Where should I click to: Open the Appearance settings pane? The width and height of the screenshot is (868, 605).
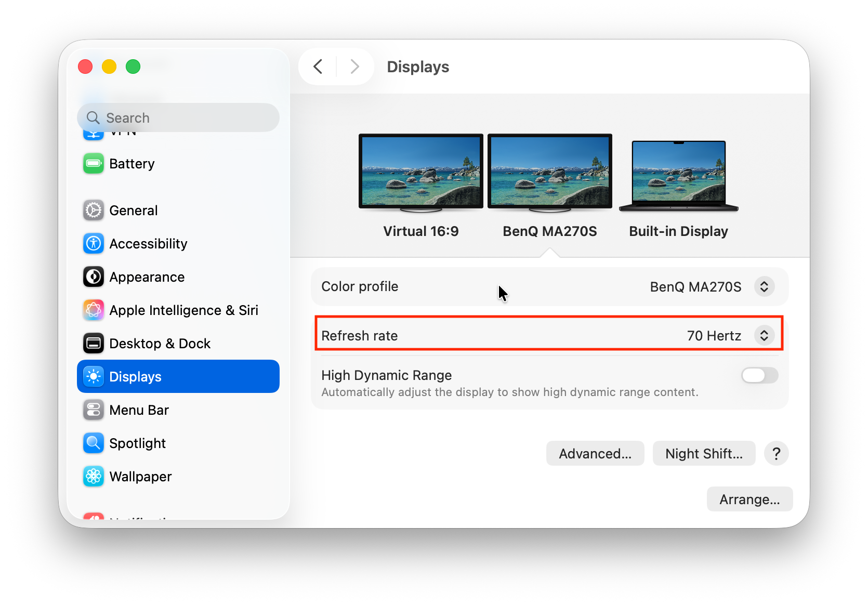pos(178,277)
